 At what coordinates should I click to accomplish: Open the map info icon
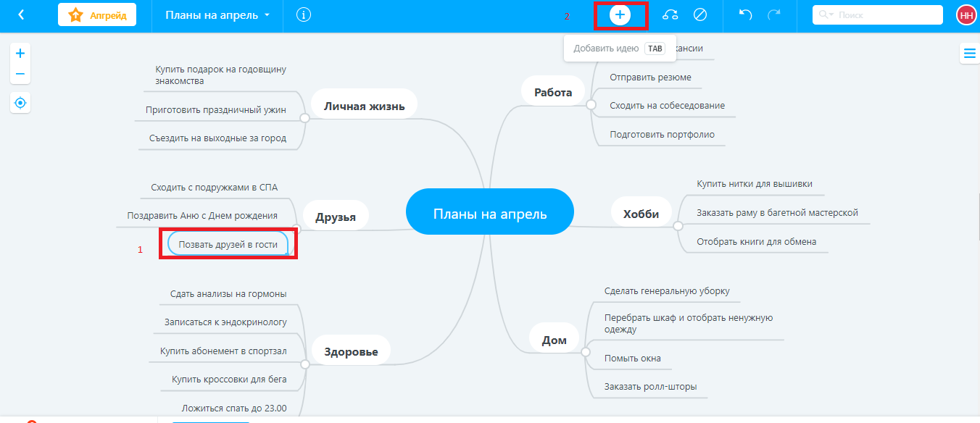pos(304,14)
